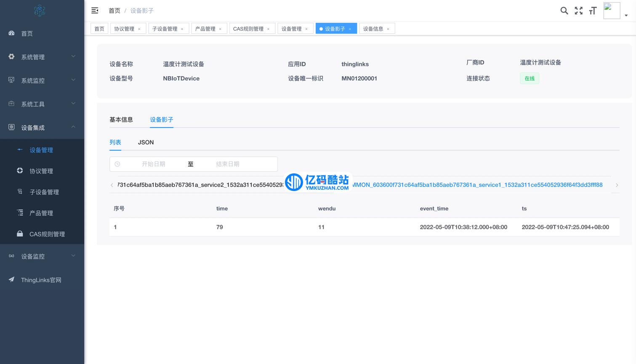Viewport: 636px width, 364px height.
Task: Close the 协议管理 page tab
Action: pyautogui.click(x=139, y=29)
